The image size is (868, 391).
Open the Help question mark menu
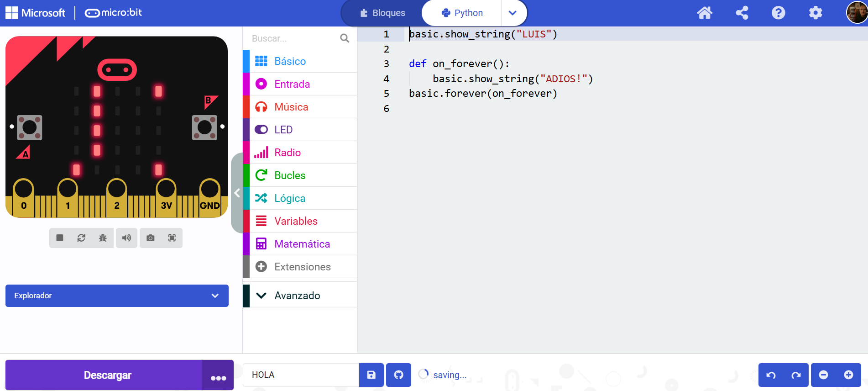pyautogui.click(x=778, y=13)
